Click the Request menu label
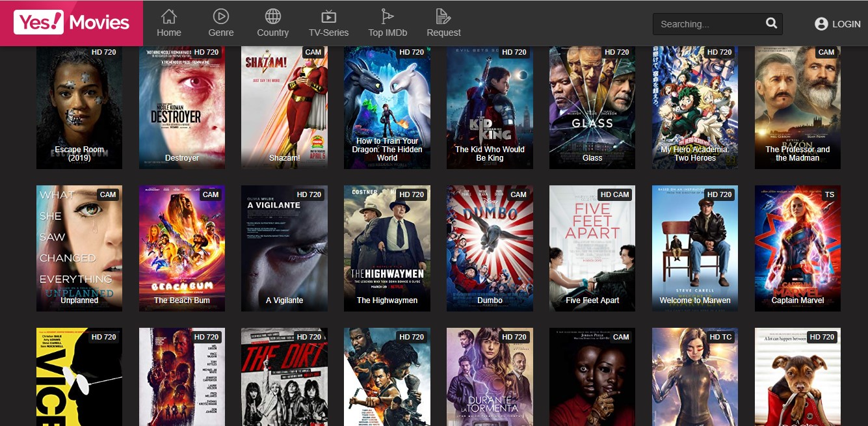 (x=443, y=33)
